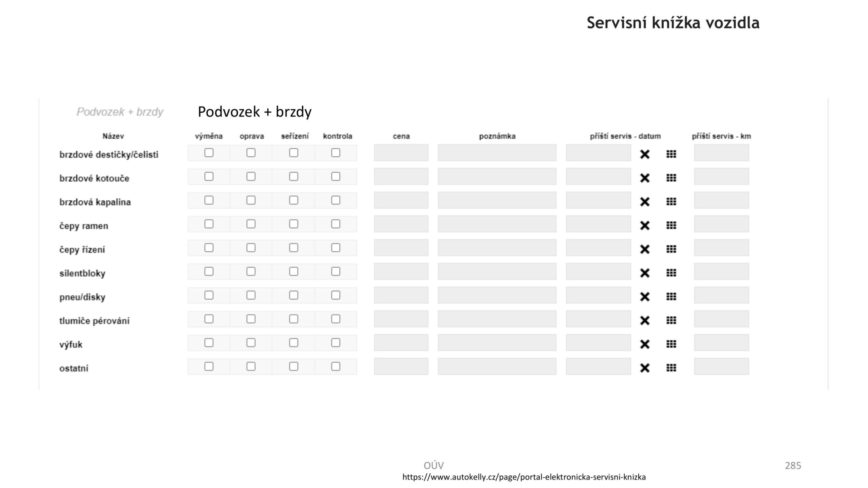
Task: Check kontrola for brzdová kapalina
Action: pos(336,200)
